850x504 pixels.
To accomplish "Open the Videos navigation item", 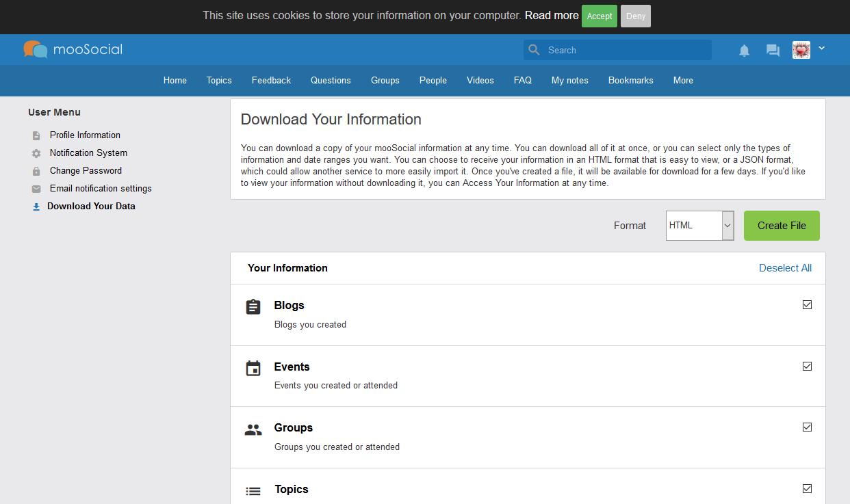I will point(480,81).
